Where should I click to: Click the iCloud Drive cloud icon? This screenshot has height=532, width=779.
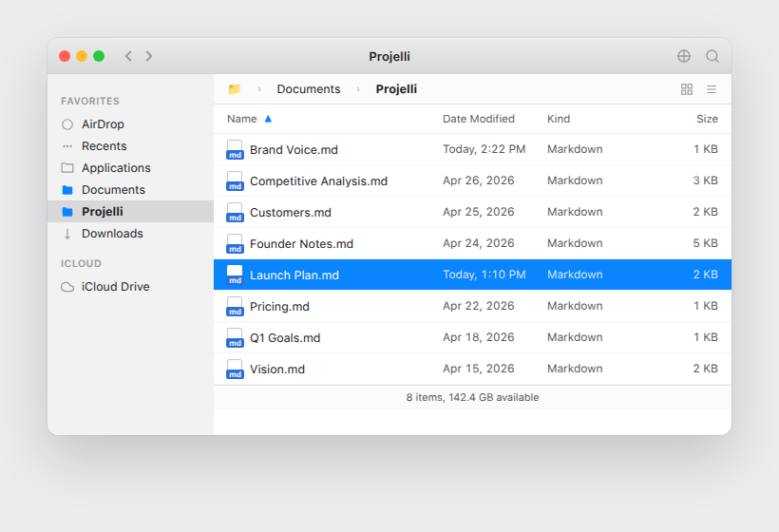[x=67, y=287]
